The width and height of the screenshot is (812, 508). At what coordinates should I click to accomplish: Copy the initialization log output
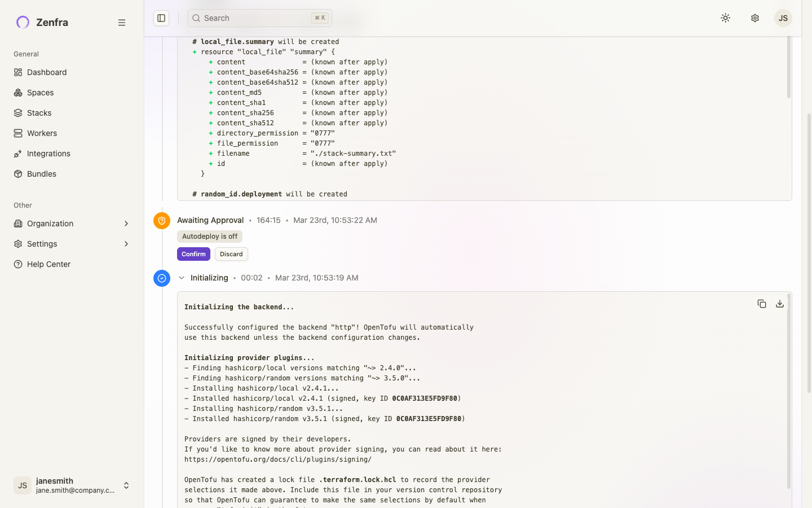coord(762,304)
